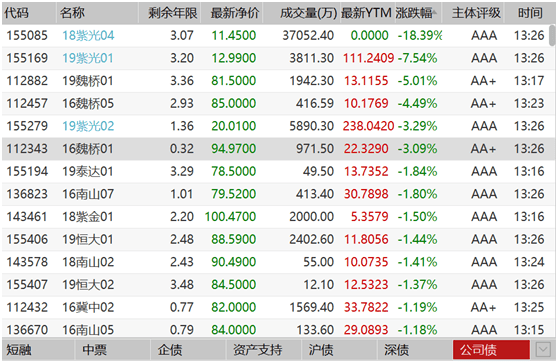This screenshot has width=558, height=363.
Task: Click volume value 1569.40
Action: point(312,307)
